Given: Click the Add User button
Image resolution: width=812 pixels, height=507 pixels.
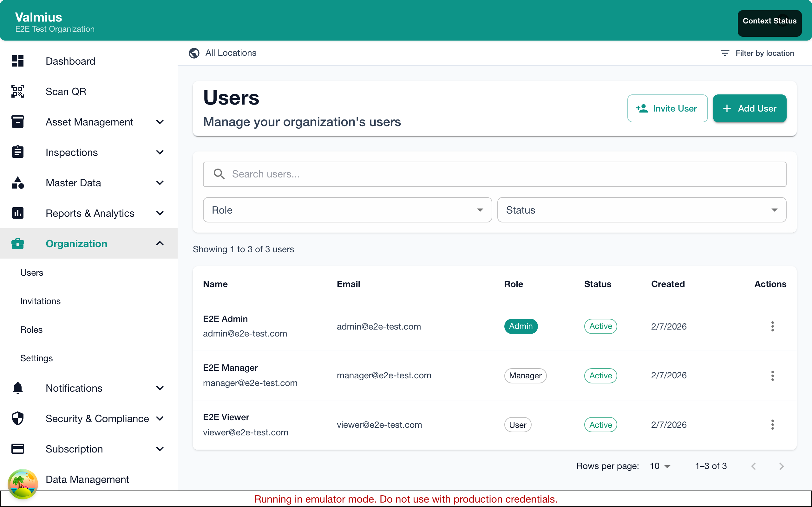Looking at the screenshot, I should (x=749, y=108).
